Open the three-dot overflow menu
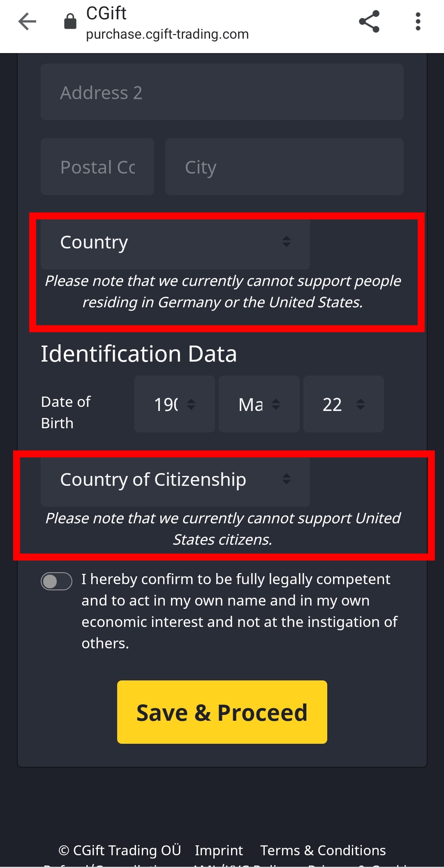The image size is (444, 868). [418, 21]
